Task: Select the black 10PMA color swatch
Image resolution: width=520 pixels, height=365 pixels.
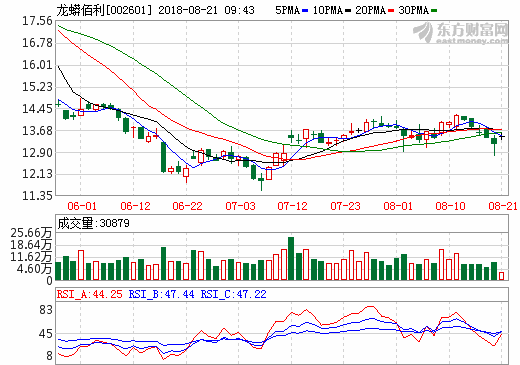Action: pyautogui.click(x=348, y=11)
